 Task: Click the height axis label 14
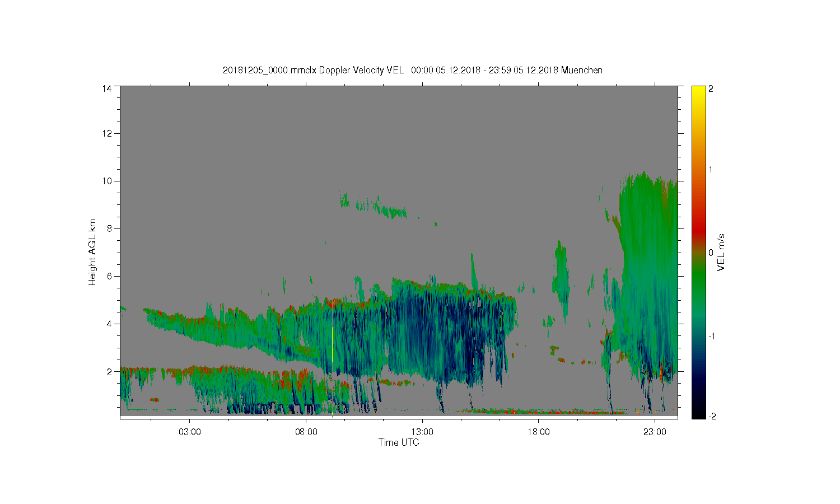click(x=106, y=88)
